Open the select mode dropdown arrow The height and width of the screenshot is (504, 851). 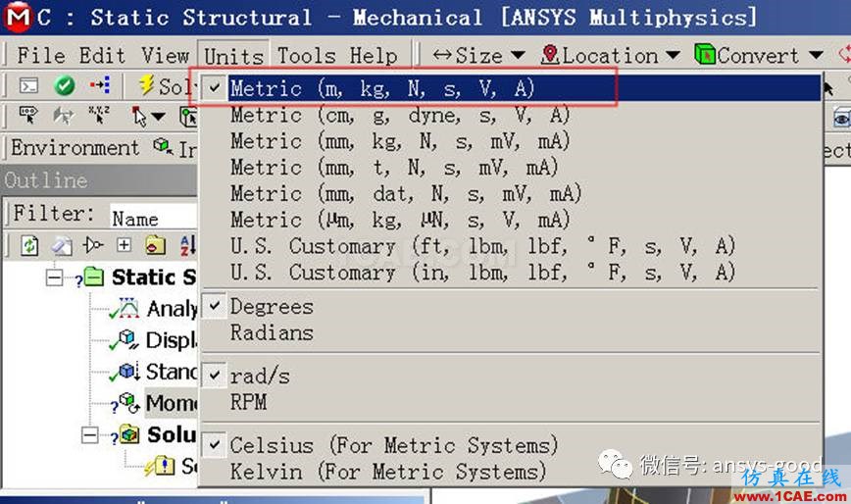158,117
